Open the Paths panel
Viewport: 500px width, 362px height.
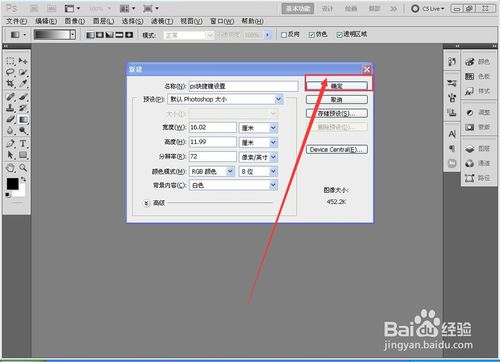click(478, 178)
